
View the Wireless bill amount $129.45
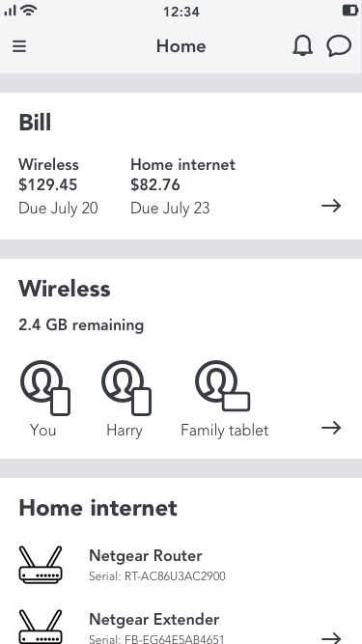pyautogui.click(x=47, y=184)
